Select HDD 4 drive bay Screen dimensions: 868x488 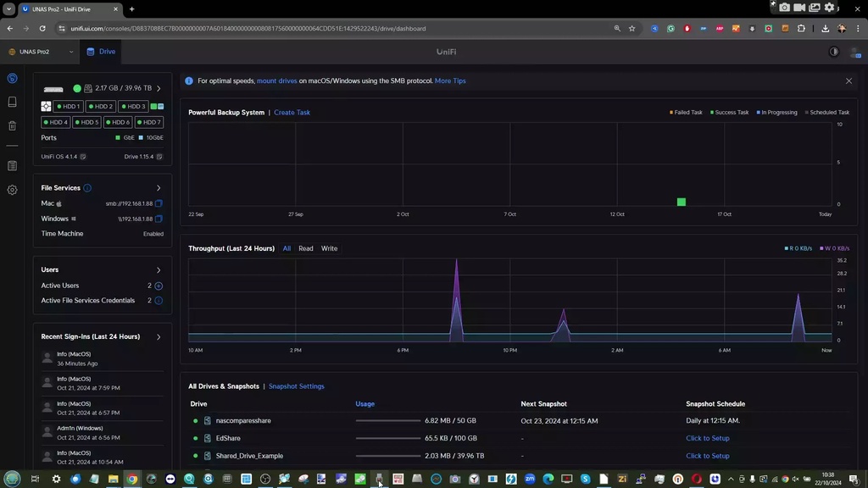[55, 122]
